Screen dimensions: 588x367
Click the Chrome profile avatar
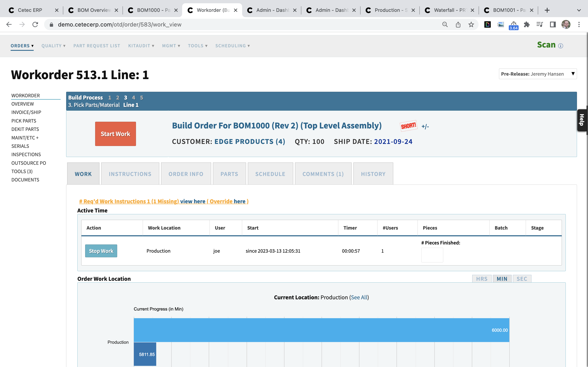(x=565, y=24)
